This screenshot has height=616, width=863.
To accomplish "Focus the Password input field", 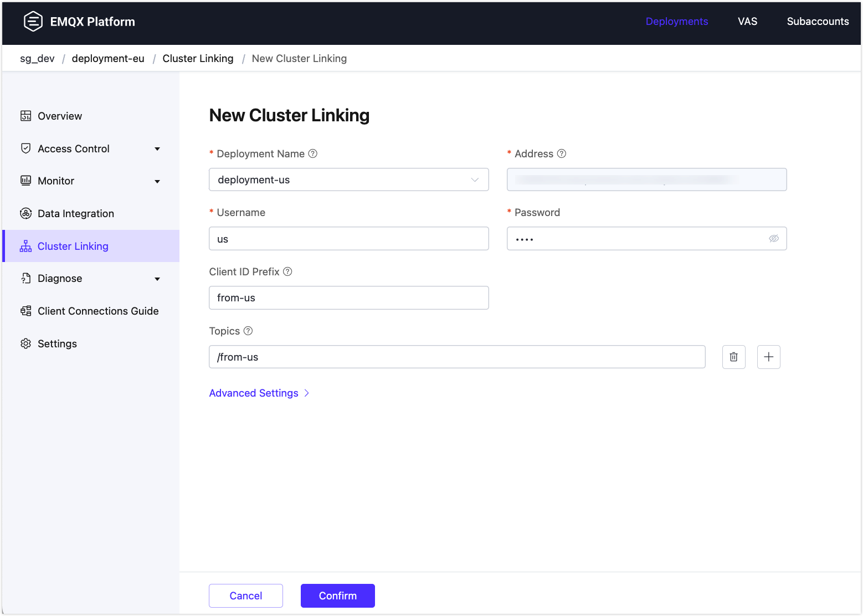I will [646, 239].
